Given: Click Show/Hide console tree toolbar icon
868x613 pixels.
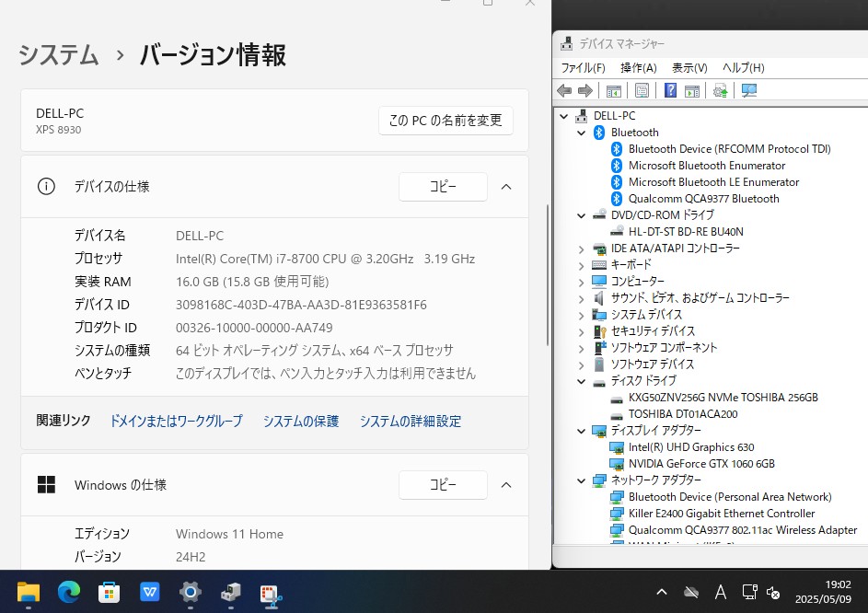Looking at the screenshot, I should coord(613,91).
